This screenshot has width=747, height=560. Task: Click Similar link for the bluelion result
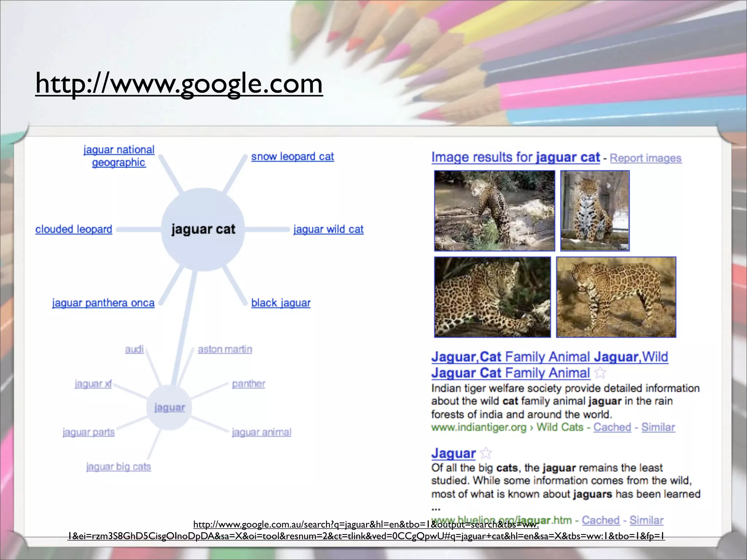pyautogui.click(x=646, y=520)
